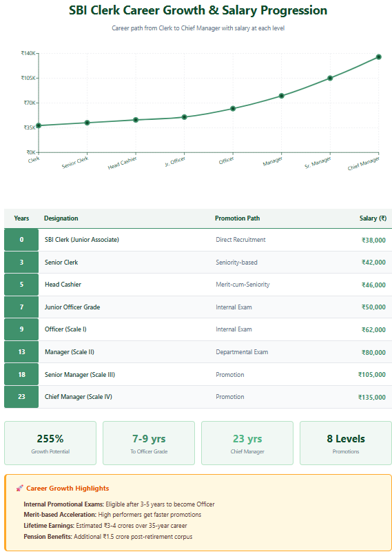Click Senior Manager (Scale III) designation
392x554 pixels.
[x=80, y=375]
